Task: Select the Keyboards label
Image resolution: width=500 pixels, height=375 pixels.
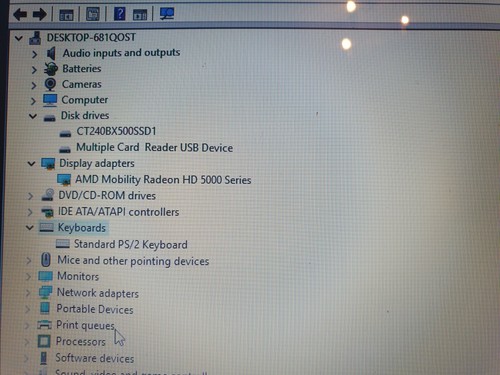Action: tap(82, 228)
